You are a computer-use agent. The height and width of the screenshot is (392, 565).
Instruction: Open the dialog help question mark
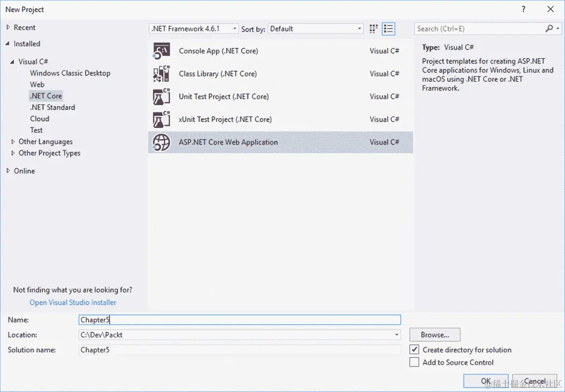[x=523, y=9]
